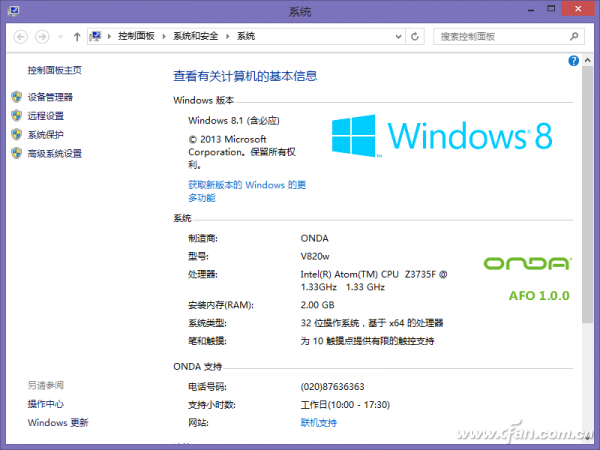600x450 pixels.
Task: Click the computer icon in address bar
Action: point(95,36)
